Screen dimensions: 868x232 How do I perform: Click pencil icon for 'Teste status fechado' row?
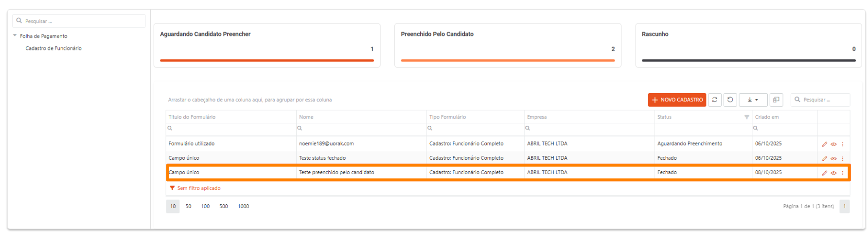tap(824, 159)
